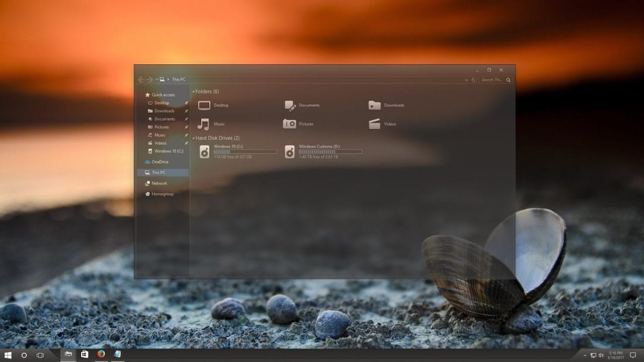Open the address bar dropdown arrow
644x362 pixels.
click(466, 79)
